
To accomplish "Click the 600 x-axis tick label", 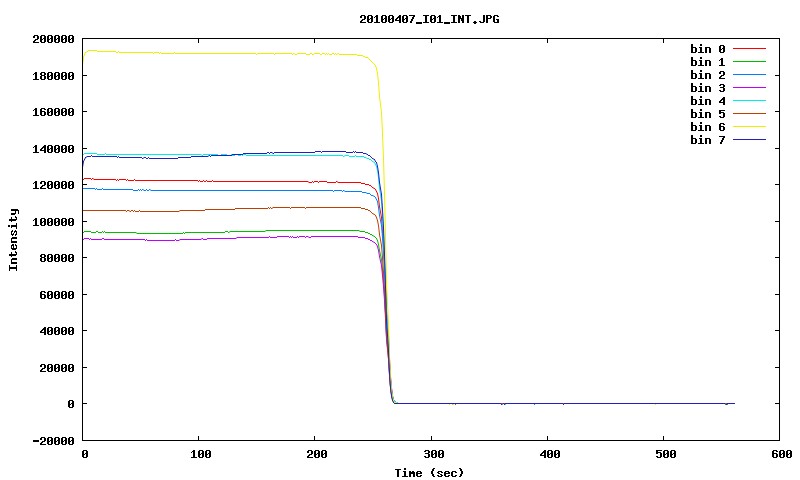I will pyautogui.click(x=782, y=454).
